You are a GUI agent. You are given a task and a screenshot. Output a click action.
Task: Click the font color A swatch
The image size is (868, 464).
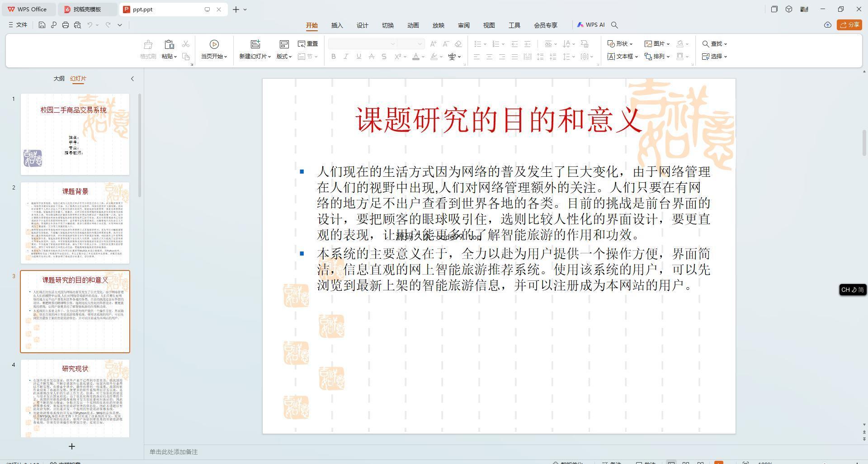click(x=416, y=57)
